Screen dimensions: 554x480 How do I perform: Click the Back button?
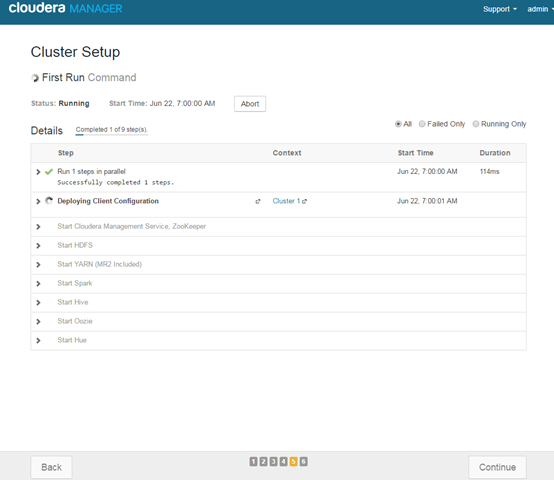52,467
